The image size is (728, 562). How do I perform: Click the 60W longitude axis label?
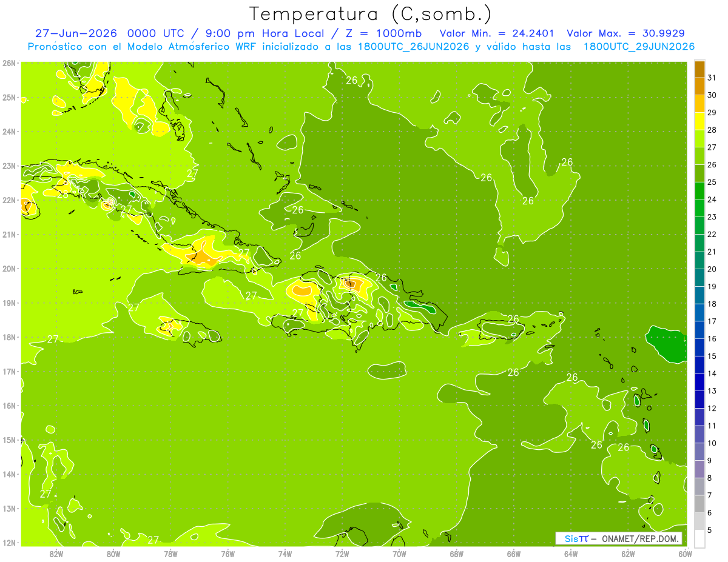(x=686, y=554)
